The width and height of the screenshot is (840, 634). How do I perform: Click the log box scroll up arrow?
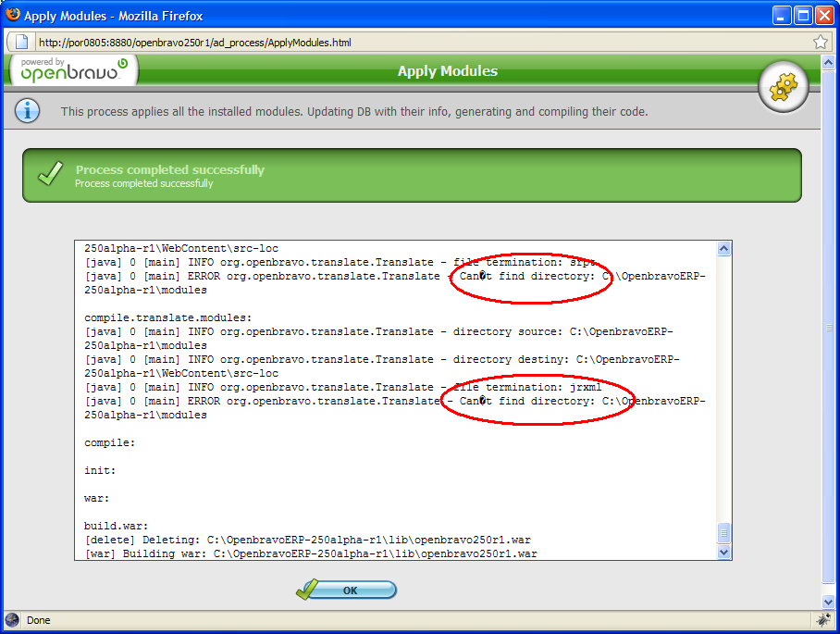coord(723,248)
